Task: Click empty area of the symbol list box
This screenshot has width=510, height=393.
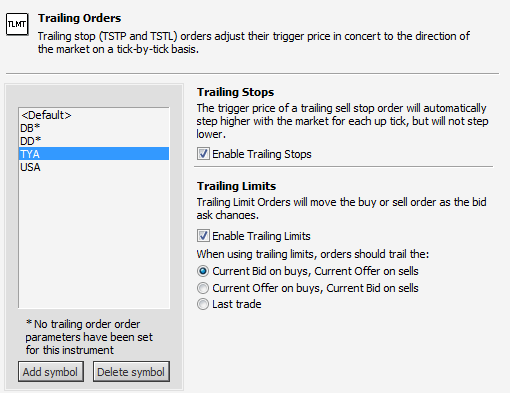Action: pyautogui.click(x=94, y=240)
